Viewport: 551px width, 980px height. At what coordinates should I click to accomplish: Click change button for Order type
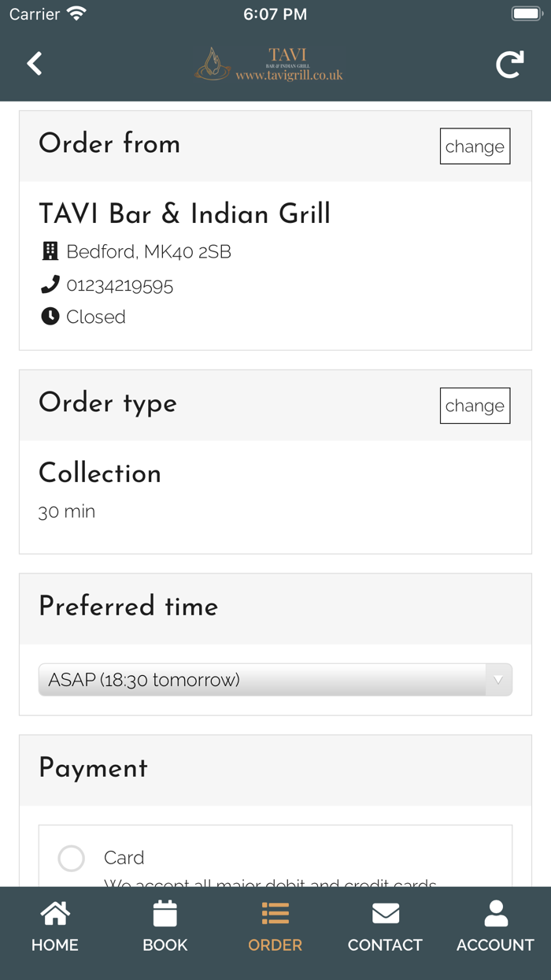[x=475, y=406]
